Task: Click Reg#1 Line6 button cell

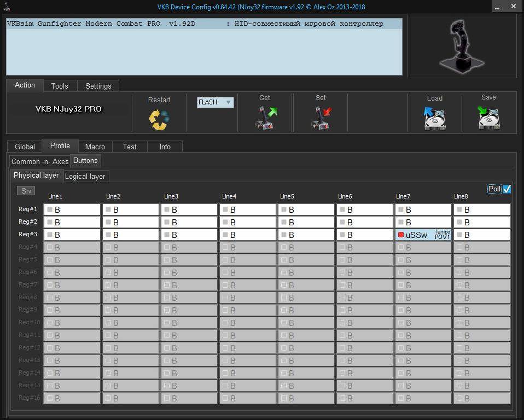Action: pos(365,210)
